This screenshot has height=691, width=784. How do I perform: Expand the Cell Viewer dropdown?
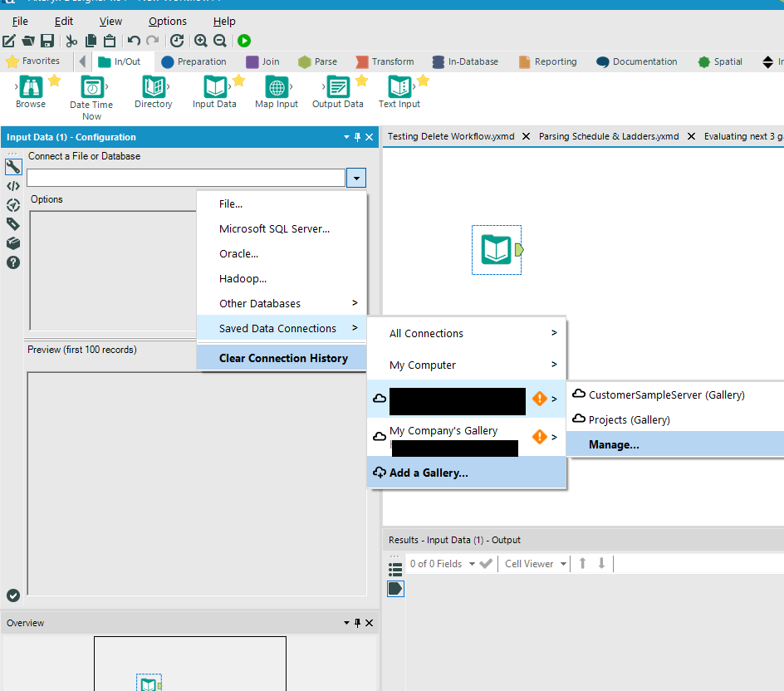click(563, 564)
